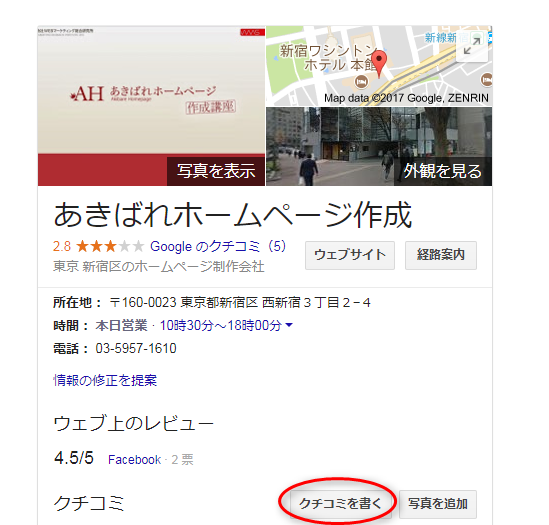The height and width of the screenshot is (525, 549).
Task: Click the クチコミ section heading
Action: tap(89, 503)
